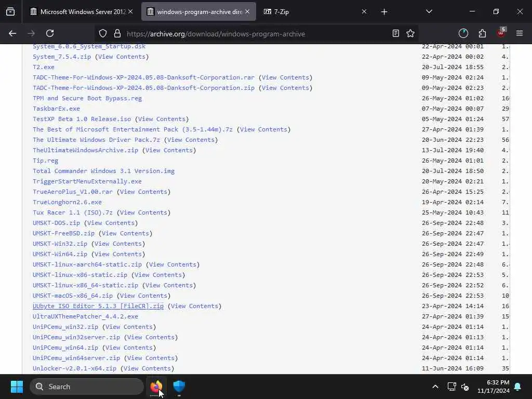Download TrueLonghorn2.6.exe
Viewport: 532px width, 399px height.
(67, 202)
